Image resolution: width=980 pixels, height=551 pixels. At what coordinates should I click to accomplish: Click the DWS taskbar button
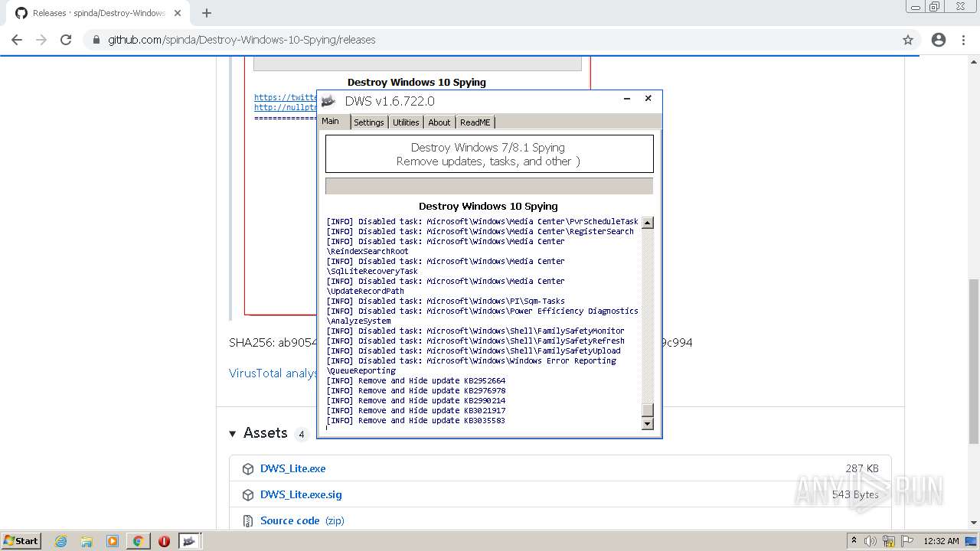point(189,541)
